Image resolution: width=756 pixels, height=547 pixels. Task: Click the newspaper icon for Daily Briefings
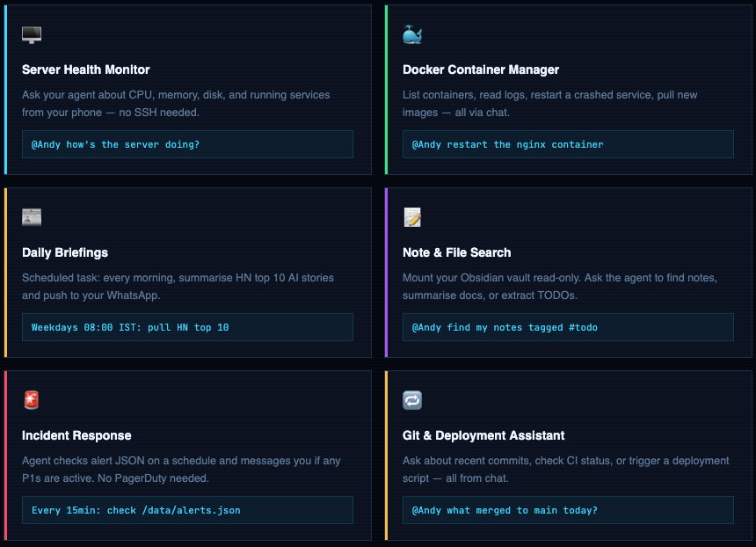coord(32,218)
